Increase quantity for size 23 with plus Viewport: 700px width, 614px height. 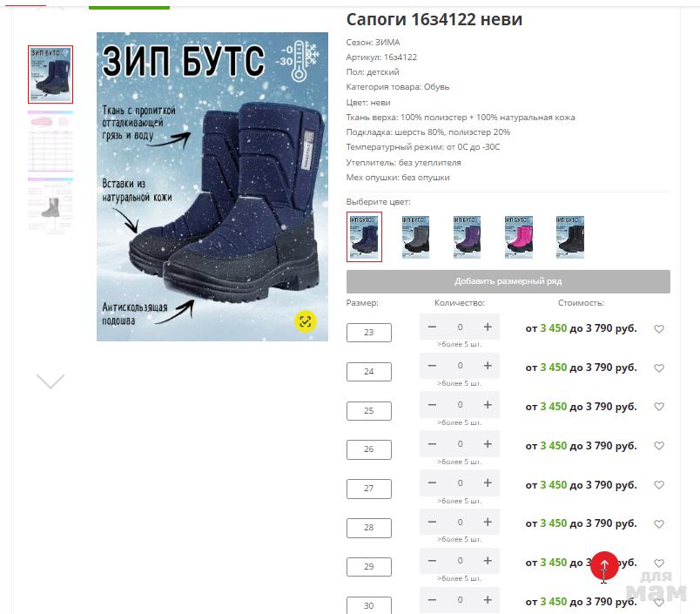[x=488, y=327]
